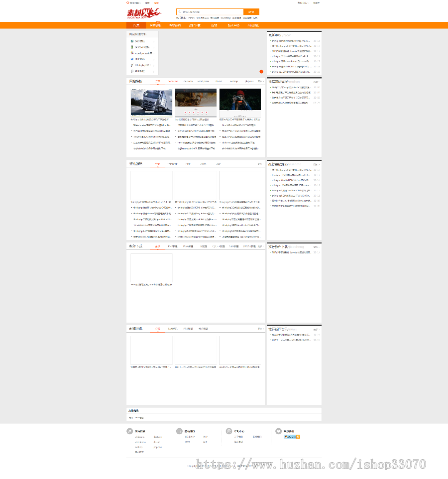Expand the destoon sidebar category arrow
Viewport: 448px width, 479px height.
tap(154, 47)
